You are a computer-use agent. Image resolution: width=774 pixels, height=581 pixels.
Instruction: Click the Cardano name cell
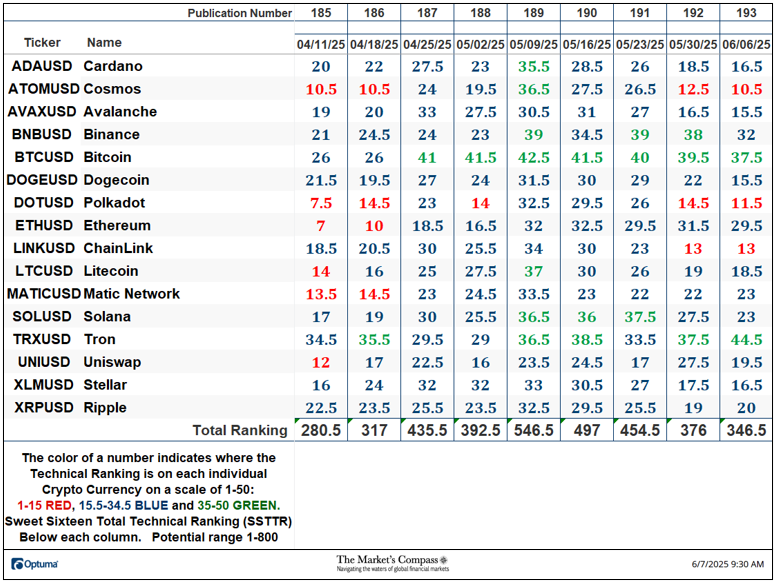pyautogui.click(x=113, y=66)
